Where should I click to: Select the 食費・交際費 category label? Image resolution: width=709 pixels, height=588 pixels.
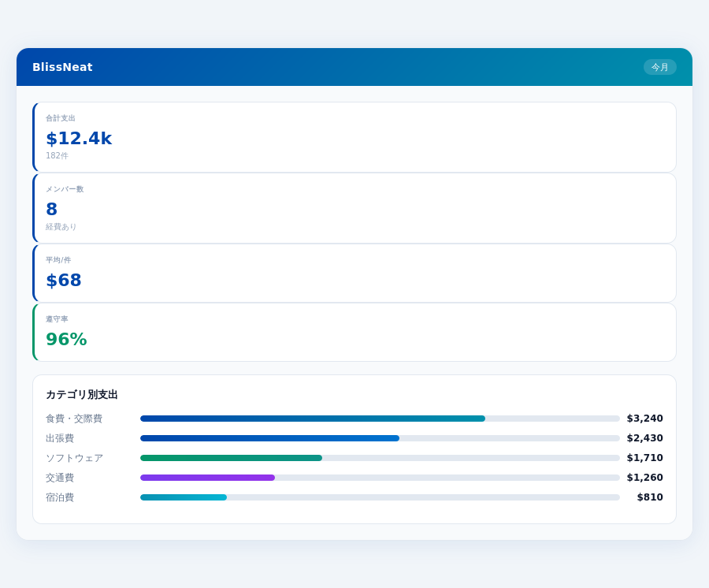point(73,419)
